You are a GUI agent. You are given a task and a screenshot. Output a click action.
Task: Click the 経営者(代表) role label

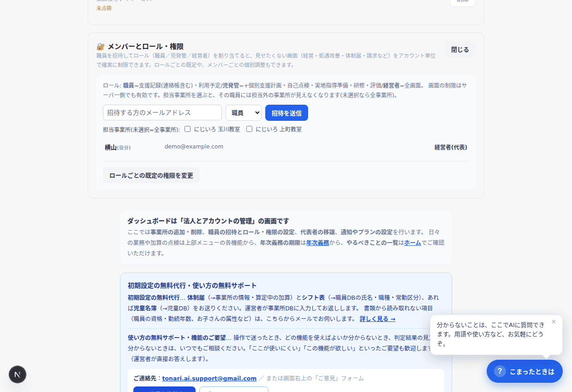(x=451, y=148)
